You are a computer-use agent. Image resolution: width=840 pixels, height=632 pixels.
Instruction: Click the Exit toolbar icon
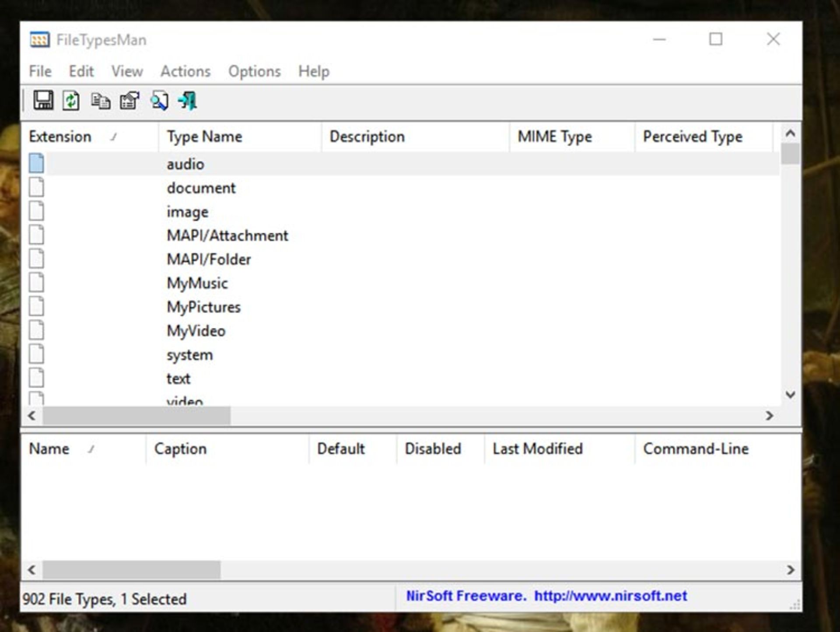188,101
